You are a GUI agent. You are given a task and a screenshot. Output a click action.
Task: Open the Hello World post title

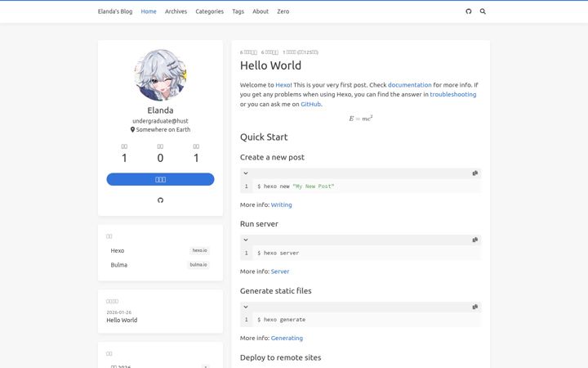[x=270, y=65]
